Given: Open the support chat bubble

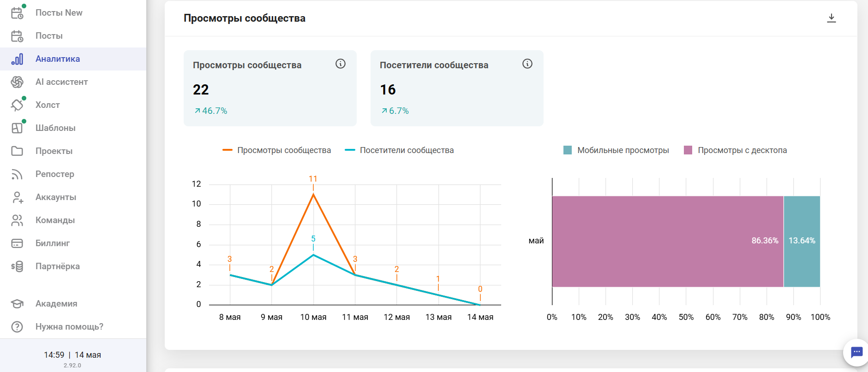Looking at the screenshot, I should [x=856, y=353].
